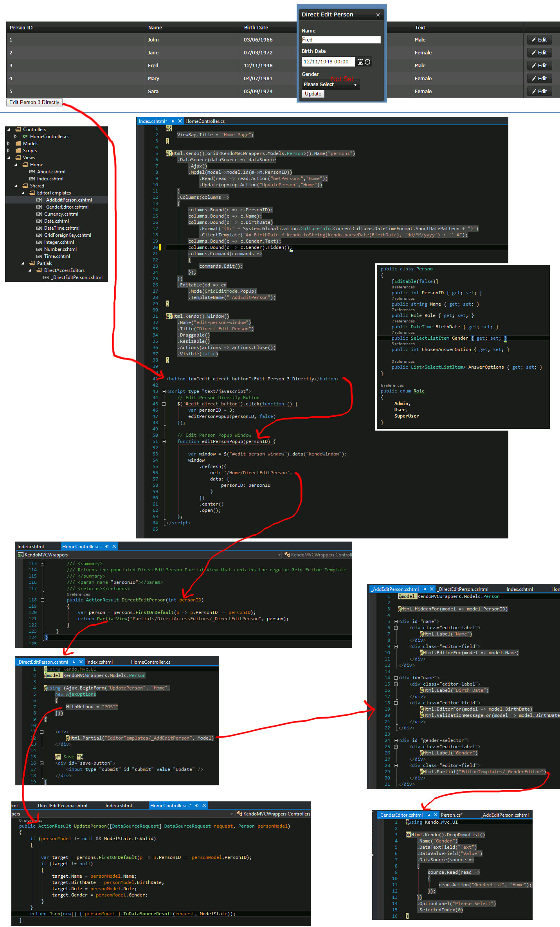Click Edit on the Mary row

[x=540, y=79]
